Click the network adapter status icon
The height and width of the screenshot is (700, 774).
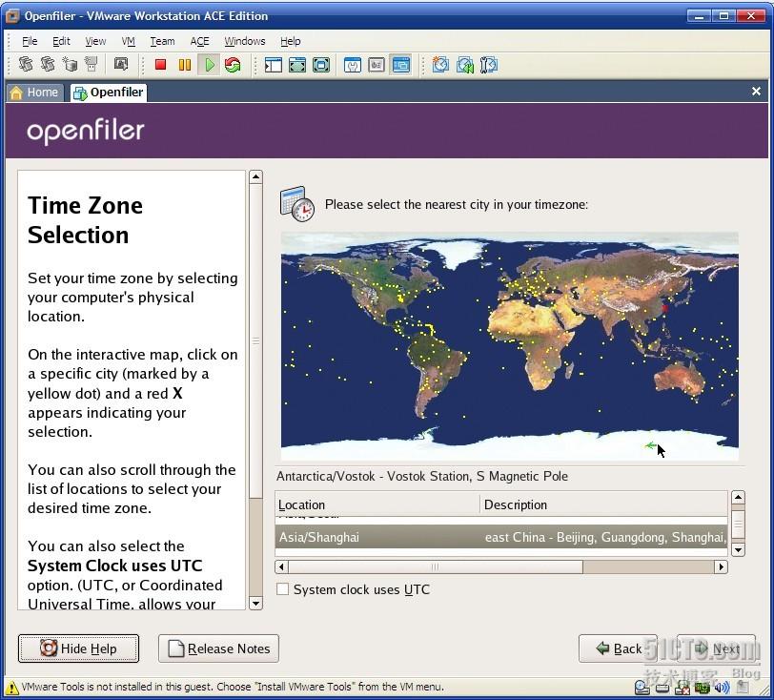pos(702,688)
